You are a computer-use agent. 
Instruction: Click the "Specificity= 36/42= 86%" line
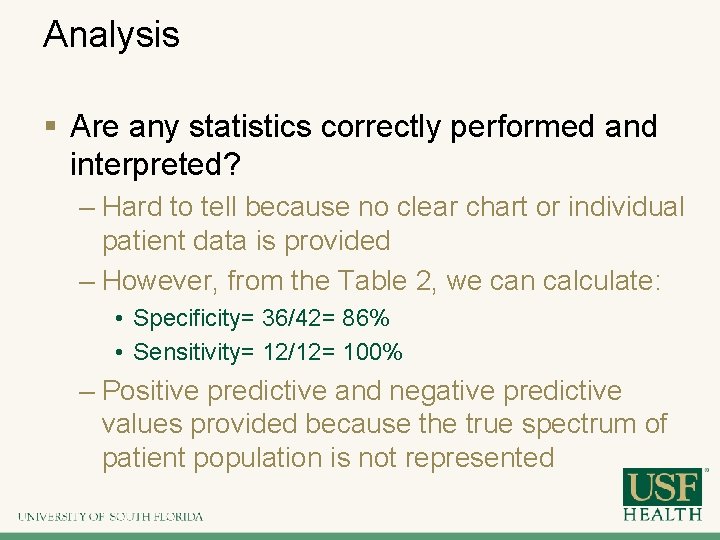pos(261,319)
